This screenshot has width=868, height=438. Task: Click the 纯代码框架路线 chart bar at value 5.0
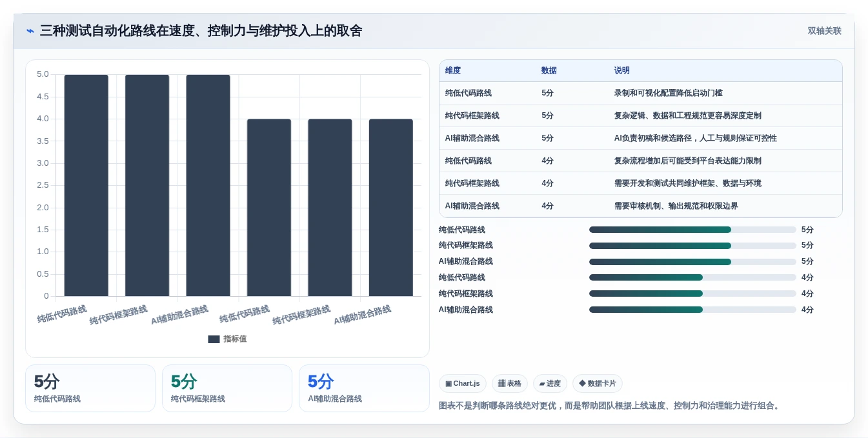[x=147, y=186]
